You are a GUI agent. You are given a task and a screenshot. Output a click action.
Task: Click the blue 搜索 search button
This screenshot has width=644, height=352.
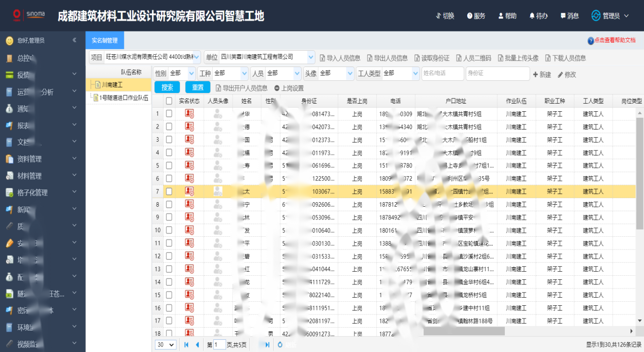point(167,87)
